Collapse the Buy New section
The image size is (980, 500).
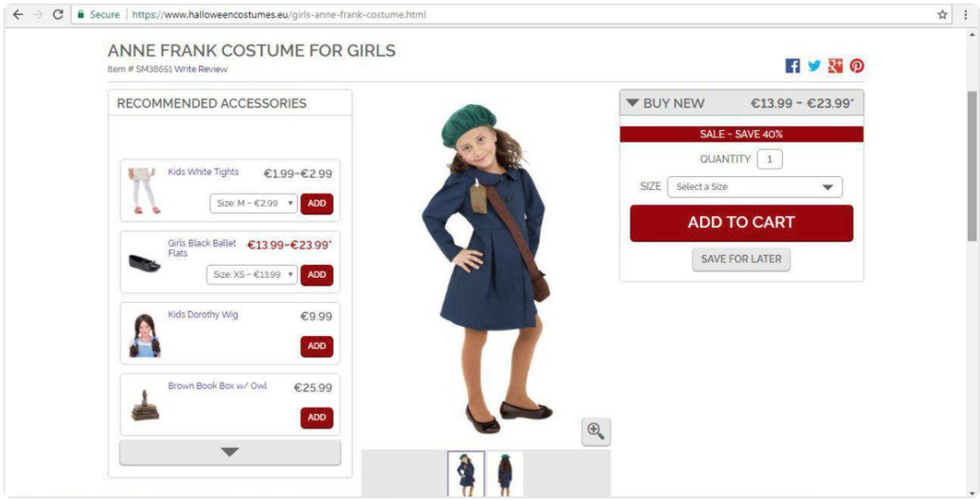point(632,103)
